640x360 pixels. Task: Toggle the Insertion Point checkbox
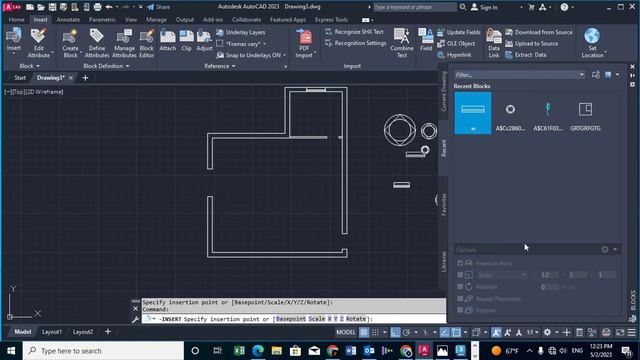tap(460, 263)
